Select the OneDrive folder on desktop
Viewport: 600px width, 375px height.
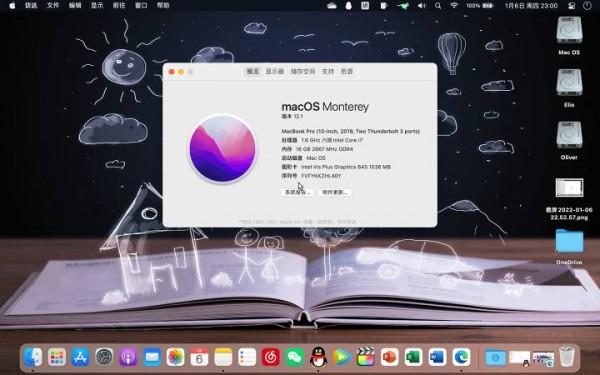[x=569, y=246]
